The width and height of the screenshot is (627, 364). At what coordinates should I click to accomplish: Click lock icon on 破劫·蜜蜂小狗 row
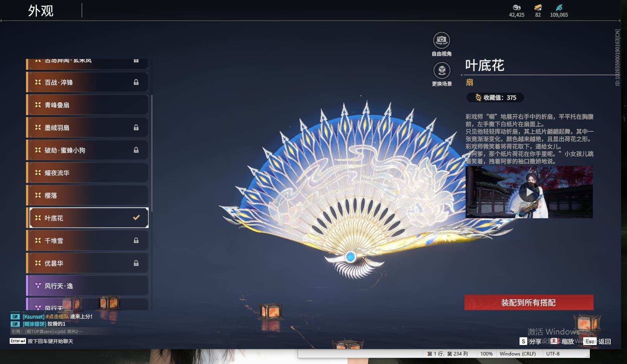(136, 150)
